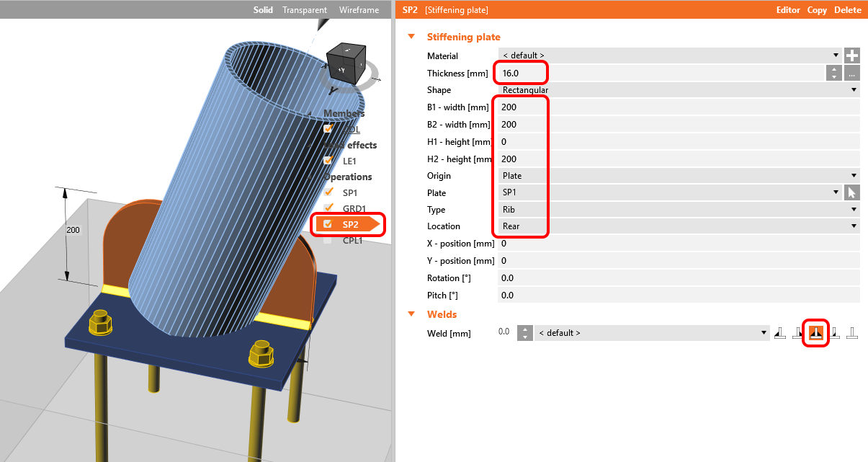Switch view mode to Wireframe
Viewport: 868px width, 462px height.
click(359, 10)
